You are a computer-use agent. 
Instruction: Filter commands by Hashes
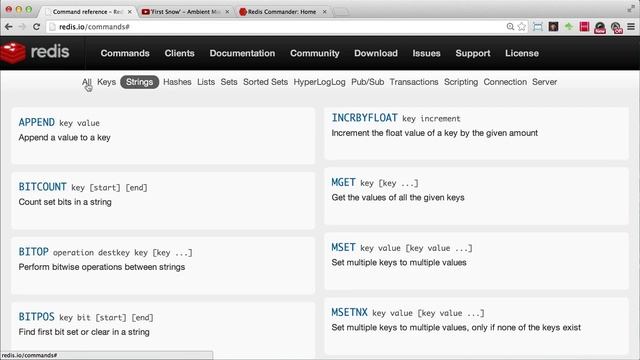click(x=177, y=82)
